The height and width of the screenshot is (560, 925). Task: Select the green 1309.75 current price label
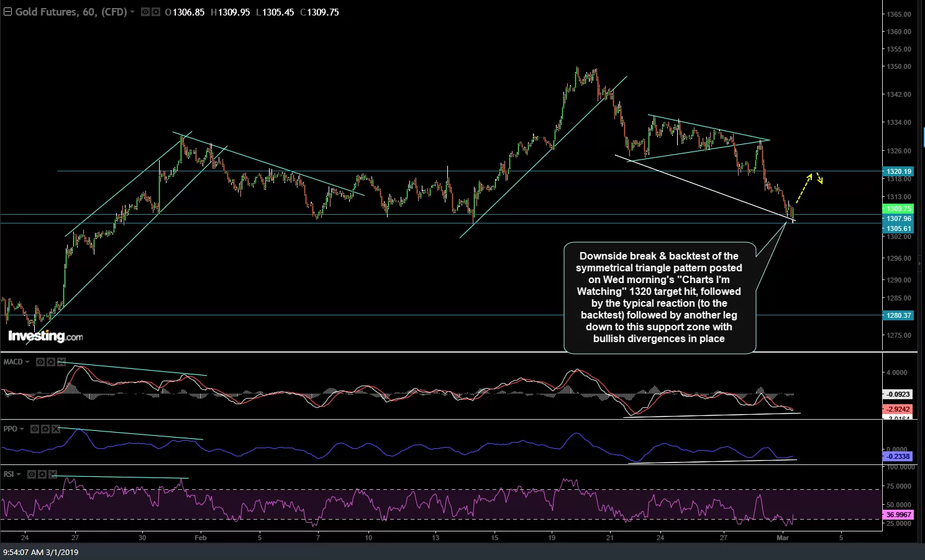pos(898,209)
